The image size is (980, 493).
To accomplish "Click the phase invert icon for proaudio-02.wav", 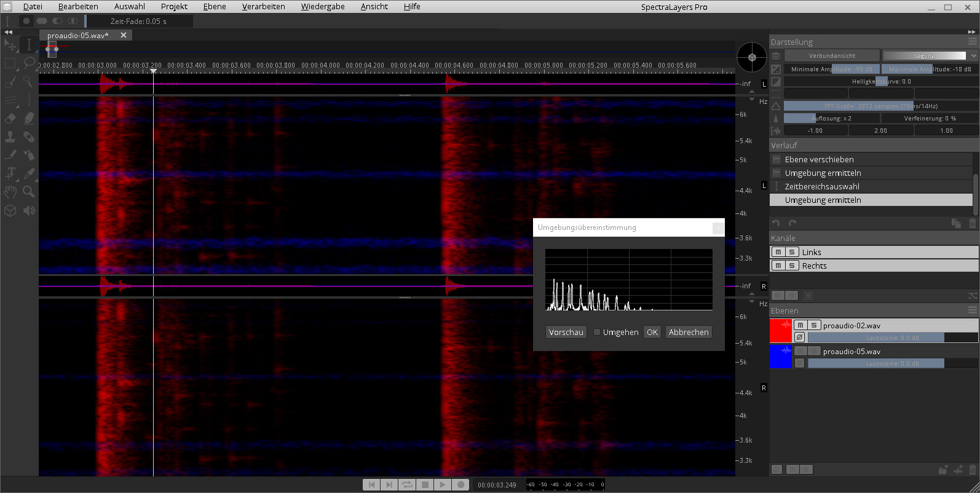I will (x=799, y=337).
